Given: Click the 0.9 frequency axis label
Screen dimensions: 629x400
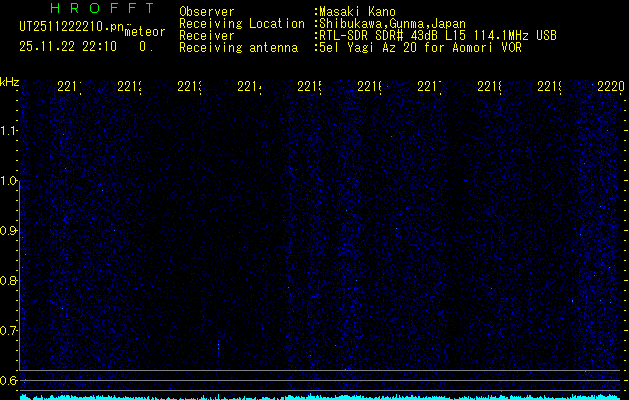Looking at the screenshot, I should coord(8,231).
